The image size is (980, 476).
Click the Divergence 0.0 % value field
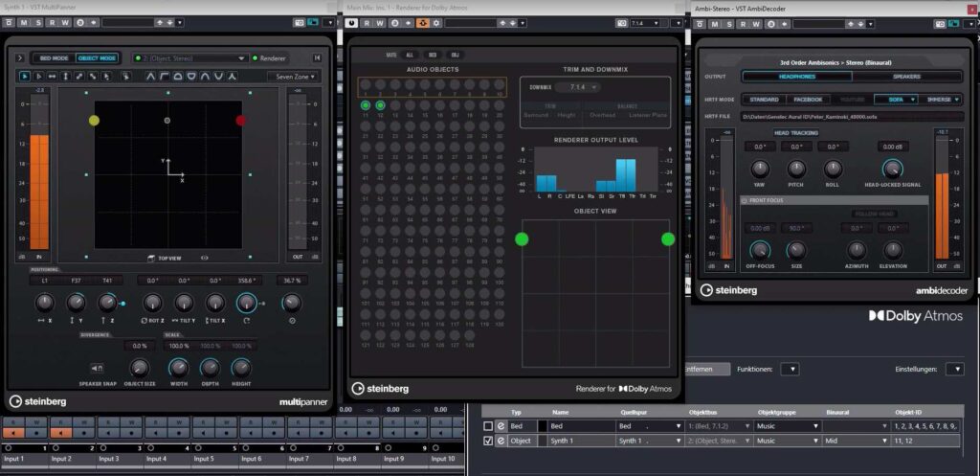[x=140, y=346]
